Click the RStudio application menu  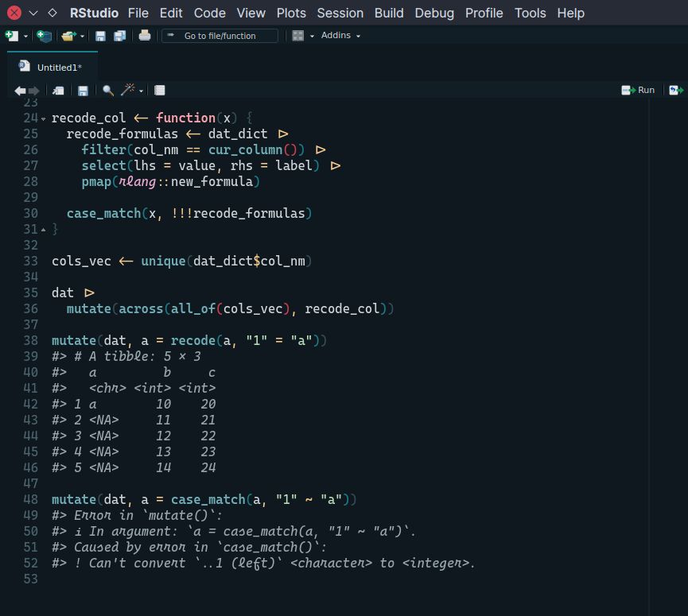[95, 14]
